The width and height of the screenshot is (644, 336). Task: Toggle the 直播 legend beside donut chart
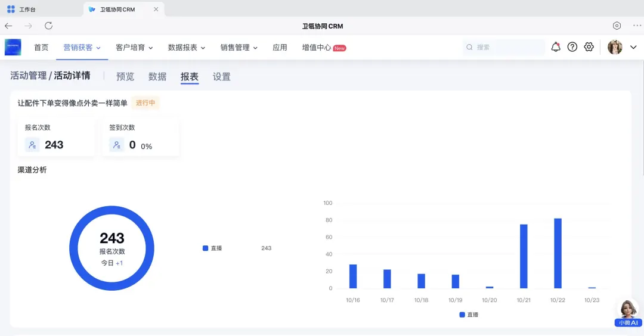coord(213,248)
